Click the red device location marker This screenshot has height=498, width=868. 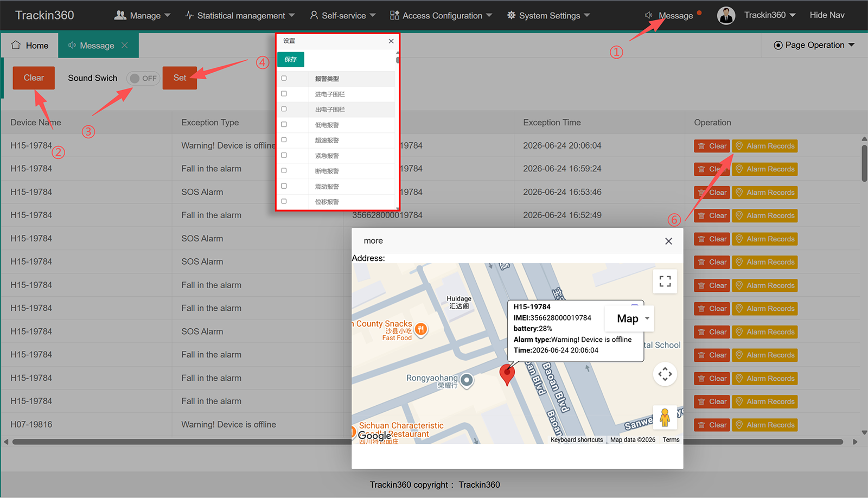tap(507, 374)
